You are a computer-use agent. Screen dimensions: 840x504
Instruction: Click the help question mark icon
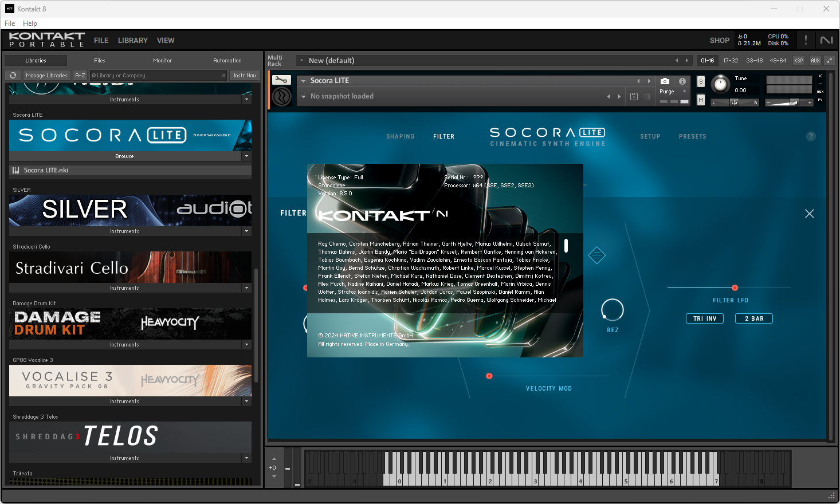pyautogui.click(x=811, y=136)
